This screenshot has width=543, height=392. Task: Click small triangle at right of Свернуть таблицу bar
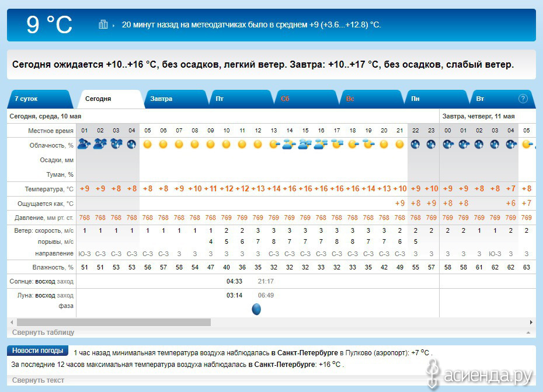tap(528, 332)
